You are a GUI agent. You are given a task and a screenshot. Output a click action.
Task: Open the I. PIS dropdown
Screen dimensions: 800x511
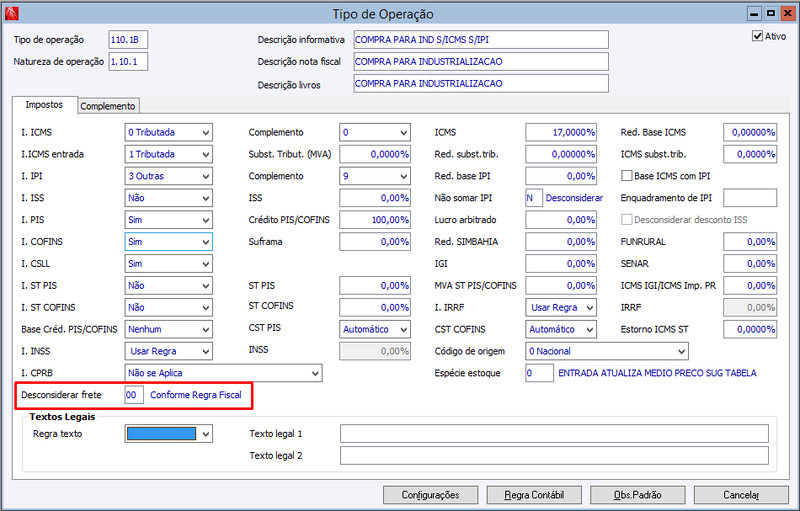pyautogui.click(x=168, y=220)
